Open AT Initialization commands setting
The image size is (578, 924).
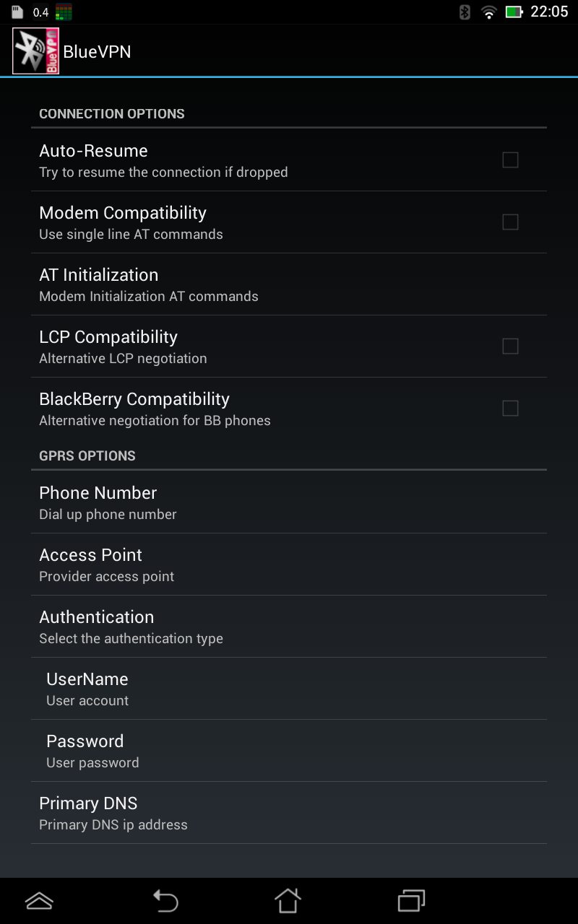tap(289, 284)
